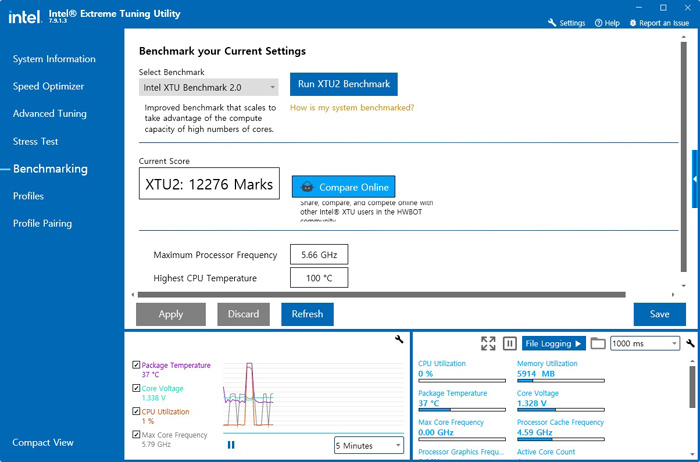This screenshot has height=462, width=700.
Task: Click the 5.66 GHz maximum frequency field
Action: click(319, 254)
